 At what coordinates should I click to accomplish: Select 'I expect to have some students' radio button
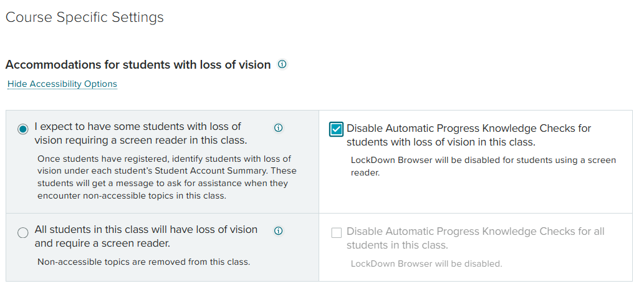tap(23, 129)
